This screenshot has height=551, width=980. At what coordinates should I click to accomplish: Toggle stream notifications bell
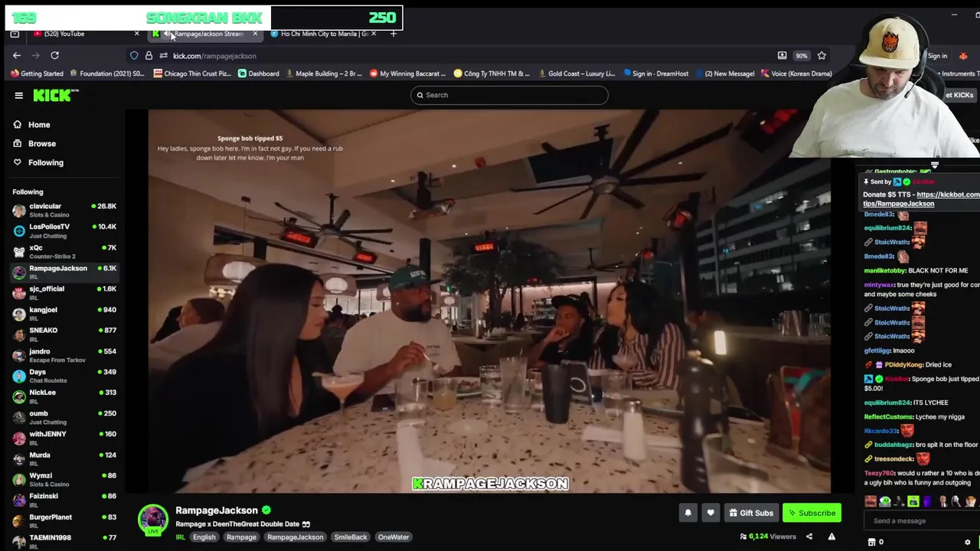coord(688,513)
